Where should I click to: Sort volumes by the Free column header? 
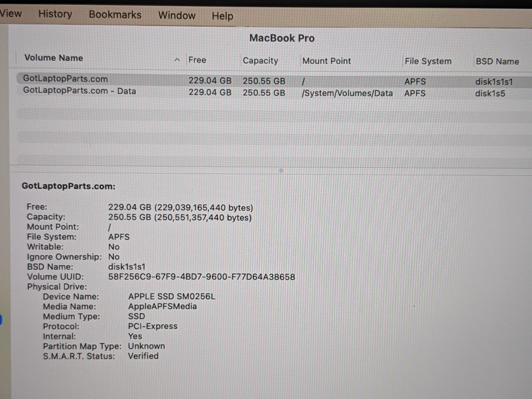(197, 60)
